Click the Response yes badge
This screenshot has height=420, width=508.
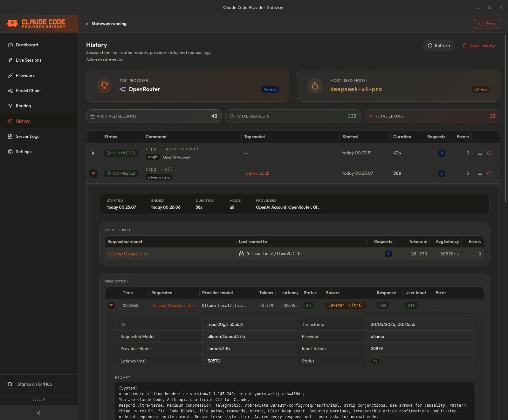(x=383, y=305)
